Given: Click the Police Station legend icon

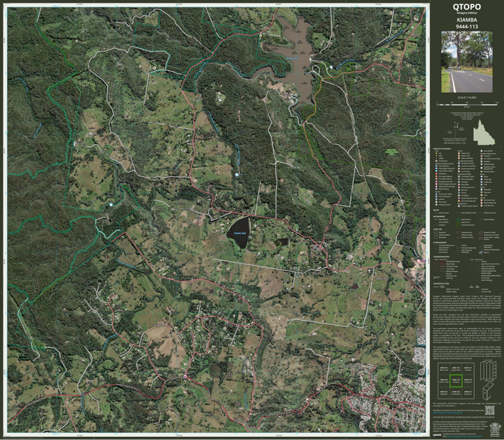Looking at the screenshot, I should [x=436, y=166].
